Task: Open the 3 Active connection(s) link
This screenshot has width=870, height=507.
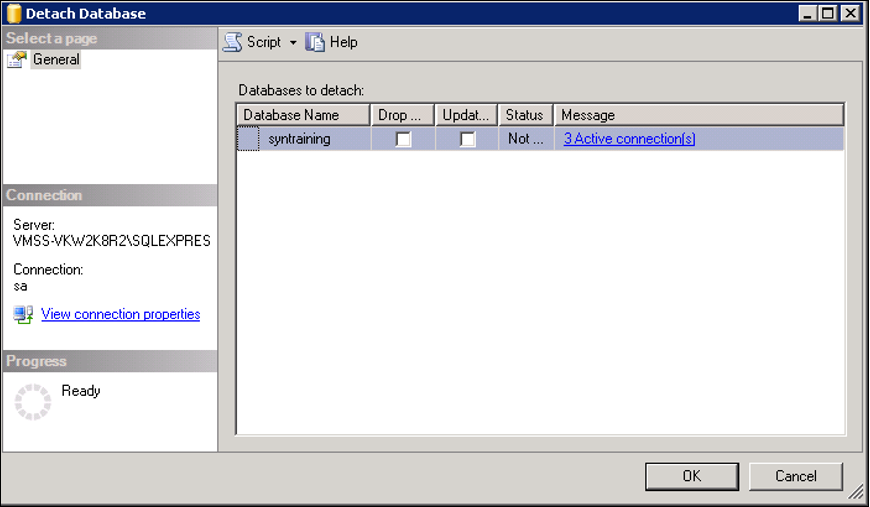Action: tap(629, 139)
